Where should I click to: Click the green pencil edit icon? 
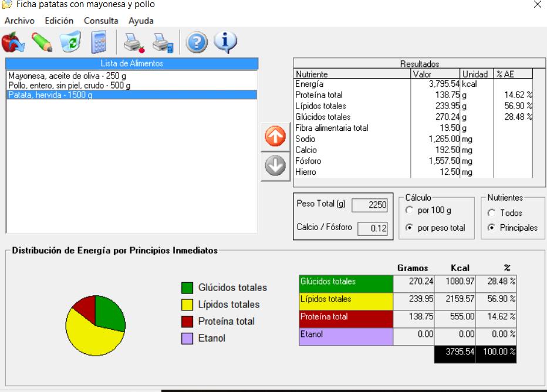pyautogui.click(x=42, y=42)
